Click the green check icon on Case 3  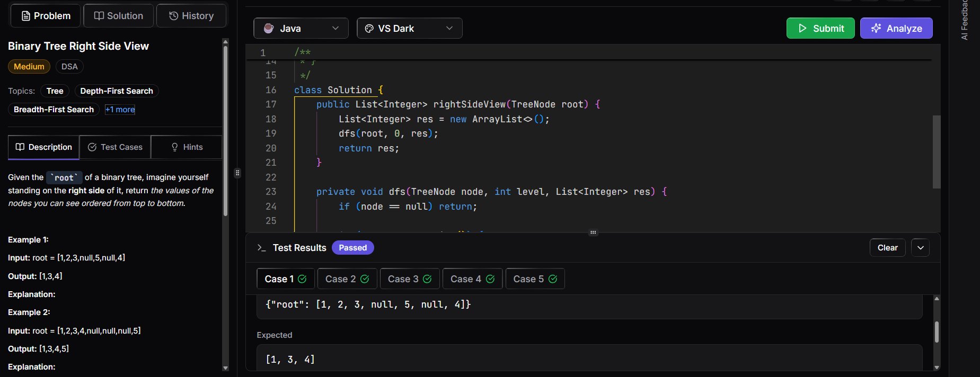pos(427,279)
